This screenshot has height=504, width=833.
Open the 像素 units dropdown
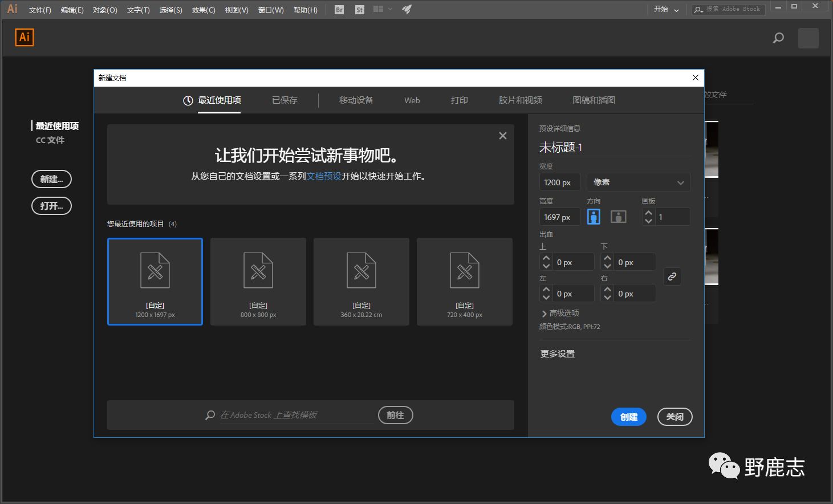tap(638, 182)
